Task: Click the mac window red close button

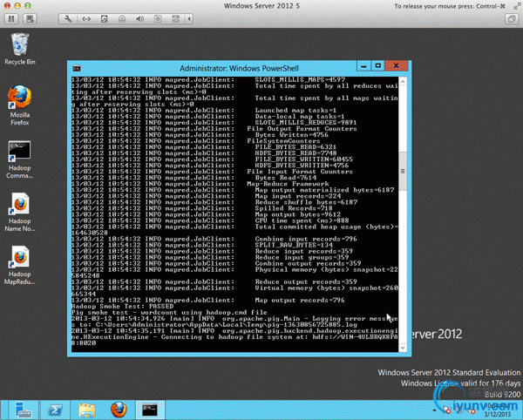Action: point(7,6)
